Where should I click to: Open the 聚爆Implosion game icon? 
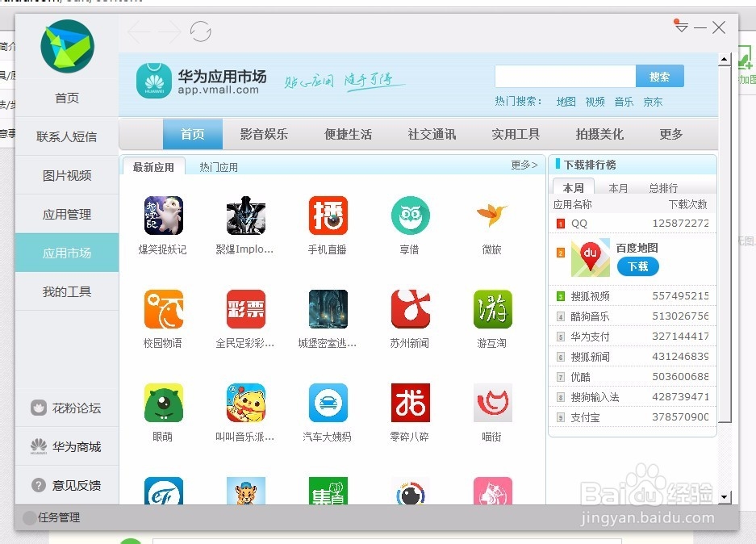pos(246,215)
